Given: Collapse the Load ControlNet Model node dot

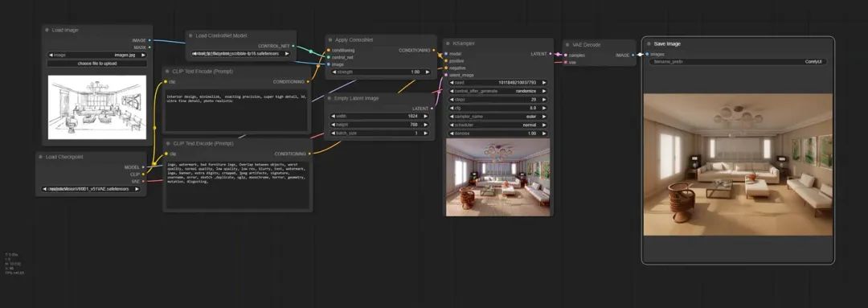Looking at the screenshot, I should [191, 35].
